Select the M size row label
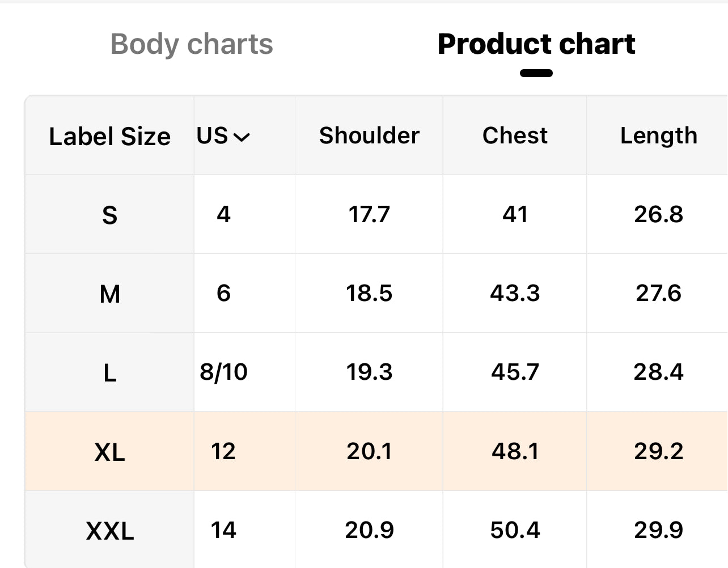728x568 pixels. pos(109,294)
